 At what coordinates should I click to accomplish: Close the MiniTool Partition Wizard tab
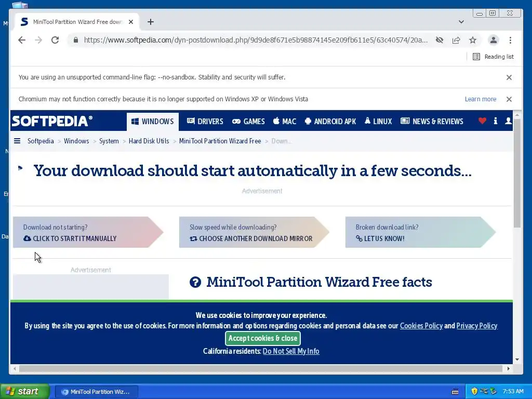click(131, 22)
